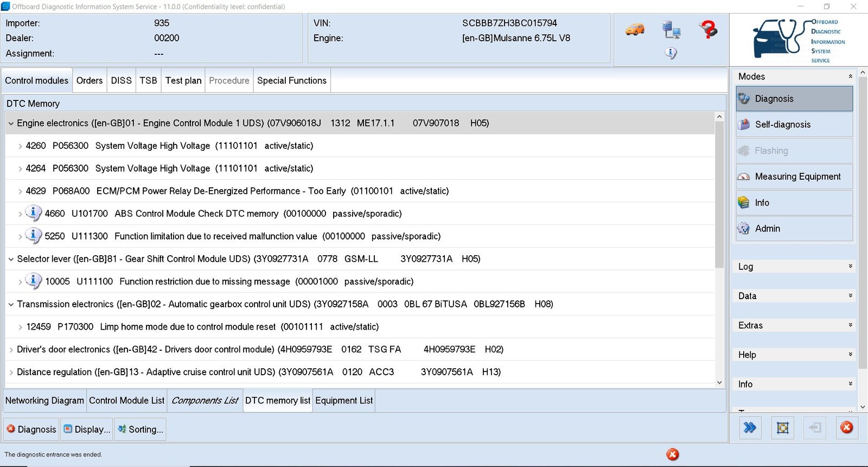
Task: Expand the Log section in sidebar
Action: click(x=850, y=266)
